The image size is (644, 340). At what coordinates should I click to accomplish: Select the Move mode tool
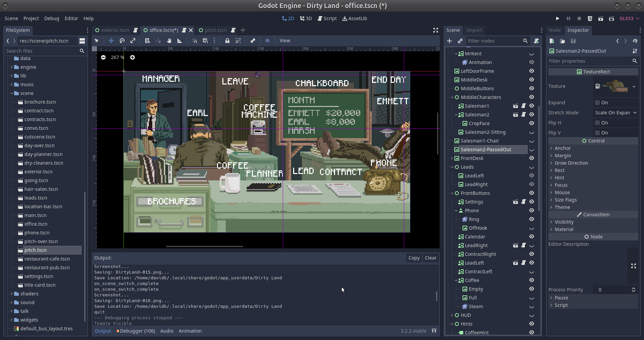click(111, 41)
